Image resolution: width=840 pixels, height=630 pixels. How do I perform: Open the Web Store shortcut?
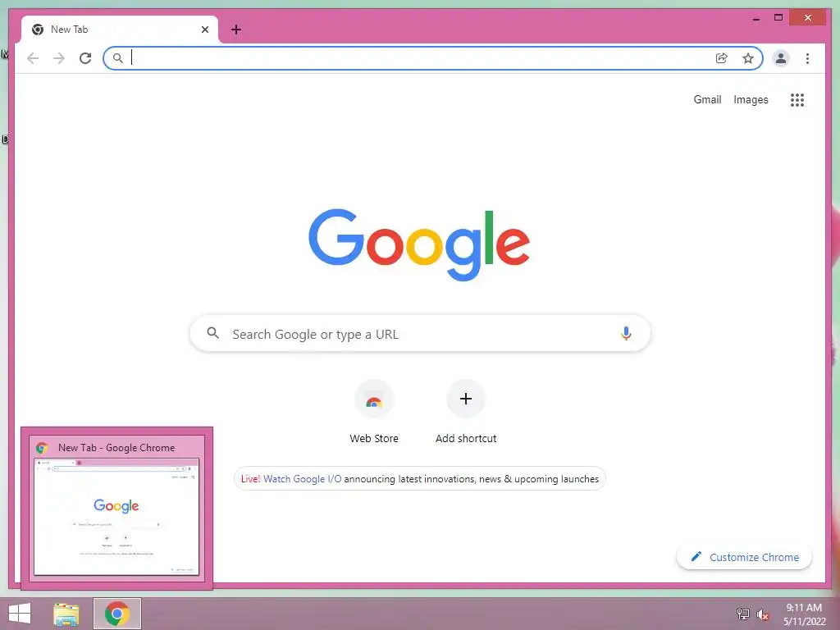click(374, 413)
